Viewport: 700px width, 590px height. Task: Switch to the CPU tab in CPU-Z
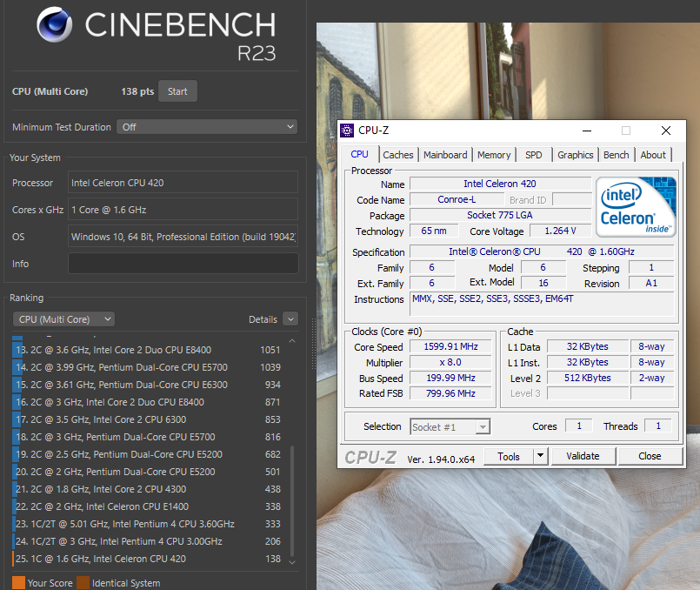tap(359, 154)
